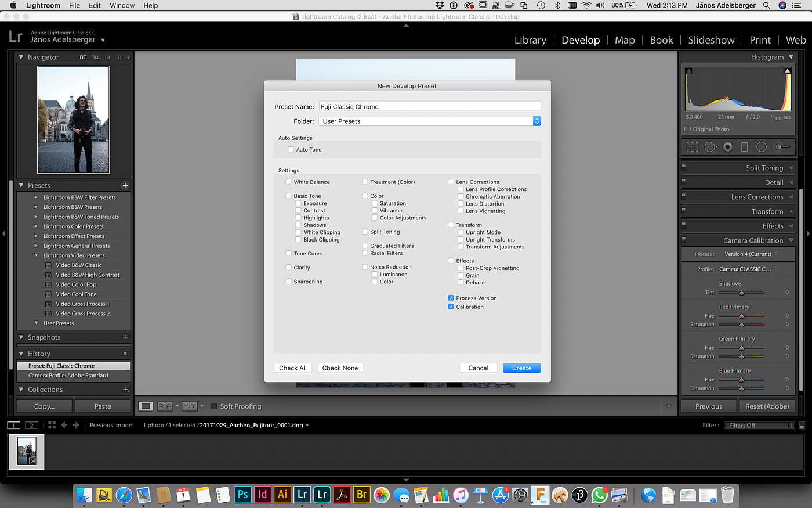This screenshot has height=508, width=812.
Task: Open Adobe Bridge from the Dock
Action: (x=361, y=495)
